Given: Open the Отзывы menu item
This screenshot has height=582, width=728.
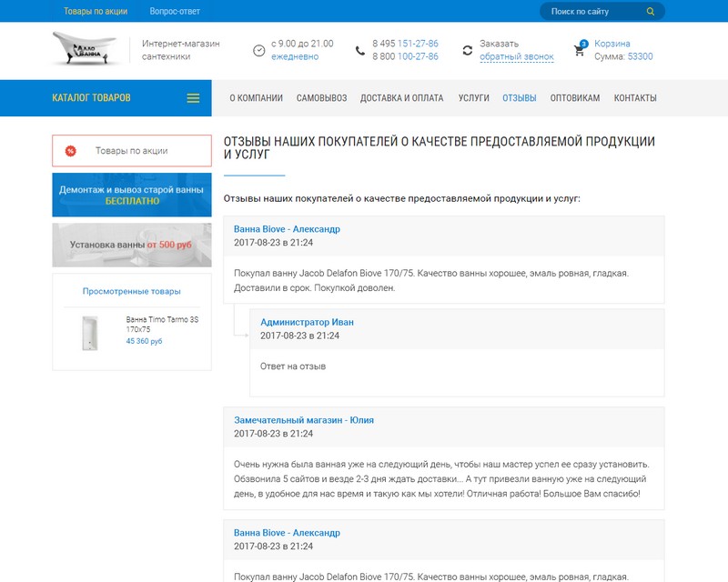Looking at the screenshot, I should coord(520,98).
